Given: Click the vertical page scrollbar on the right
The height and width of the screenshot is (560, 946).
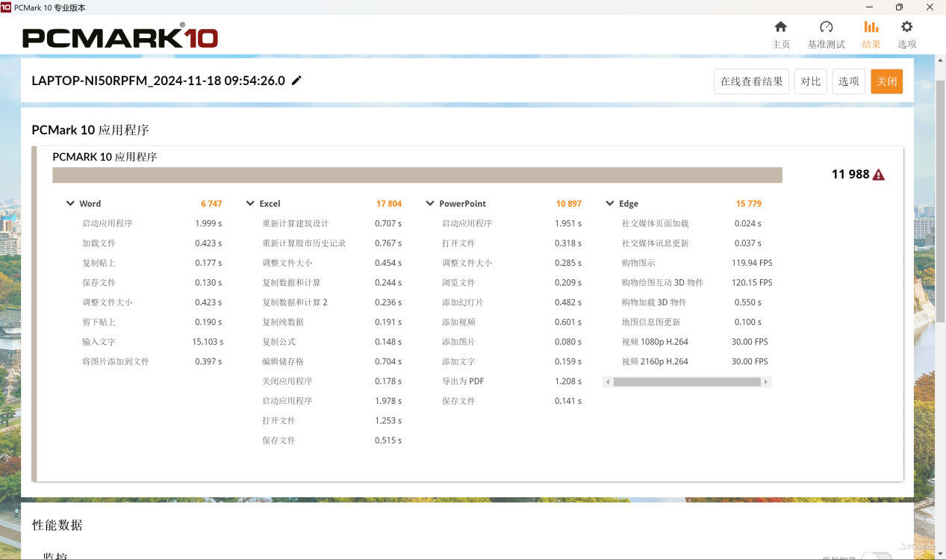Looking at the screenshot, I should coord(940,202).
